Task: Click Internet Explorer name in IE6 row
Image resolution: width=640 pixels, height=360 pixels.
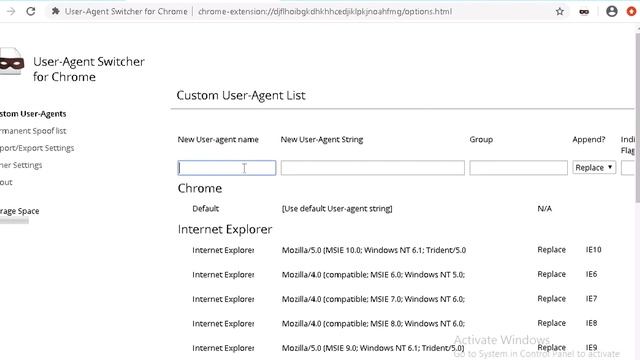Action: [x=223, y=275]
